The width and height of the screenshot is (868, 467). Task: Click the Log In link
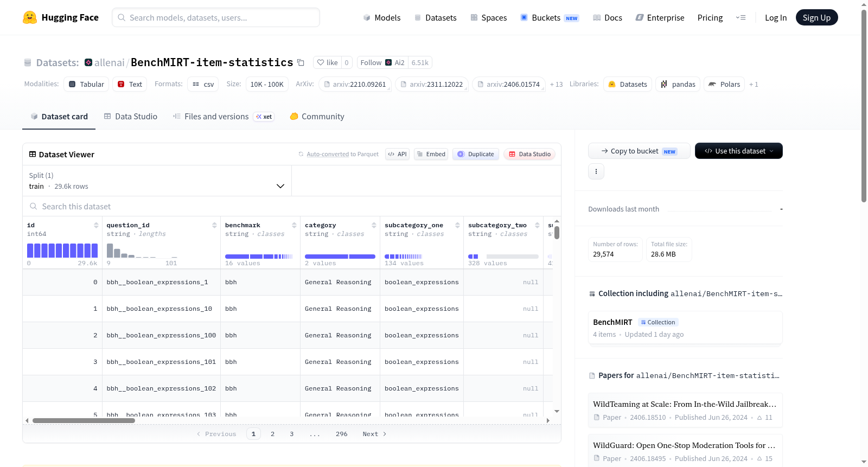pyautogui.click(x=776, y=17)
